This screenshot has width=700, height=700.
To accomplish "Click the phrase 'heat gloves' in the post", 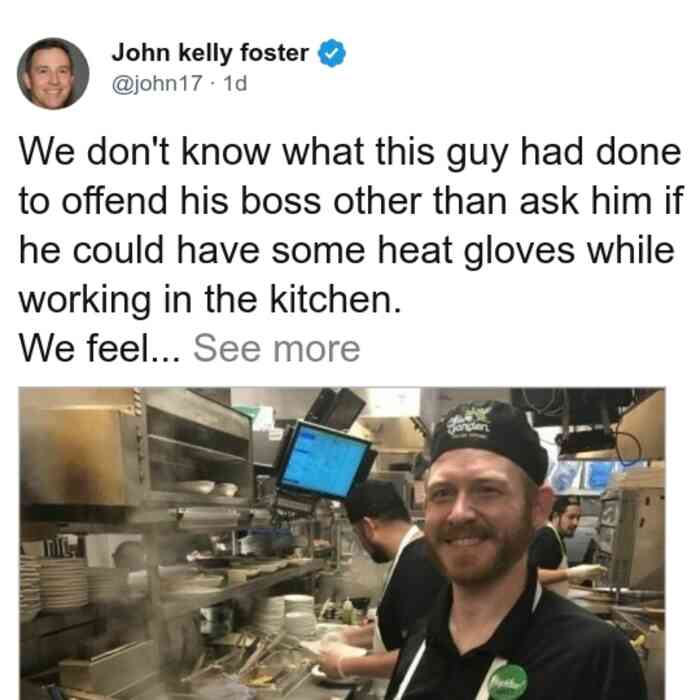I will tap(476, 250).
